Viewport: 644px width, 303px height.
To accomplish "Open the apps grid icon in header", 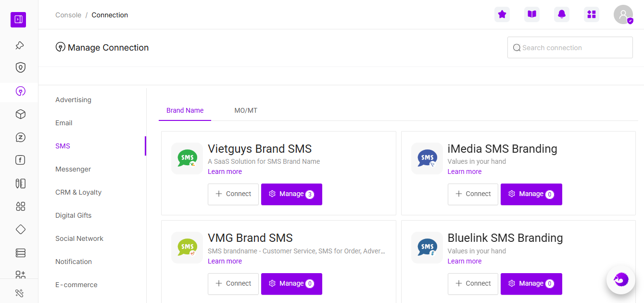I will (592, 14).
